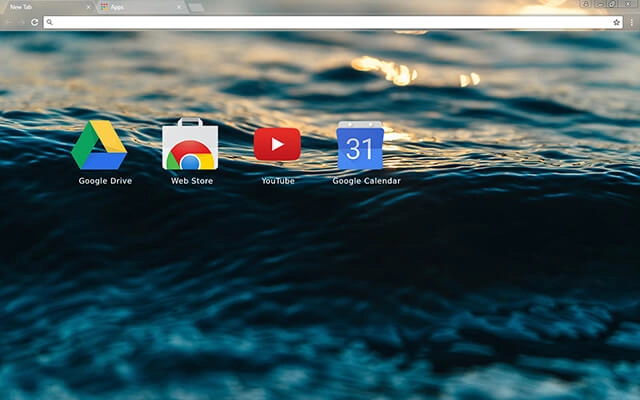Image resolution: width=640 pixels, height=400 pixels.
Task: Open a new tab with the new-tab button
Action: pos(196,7)
